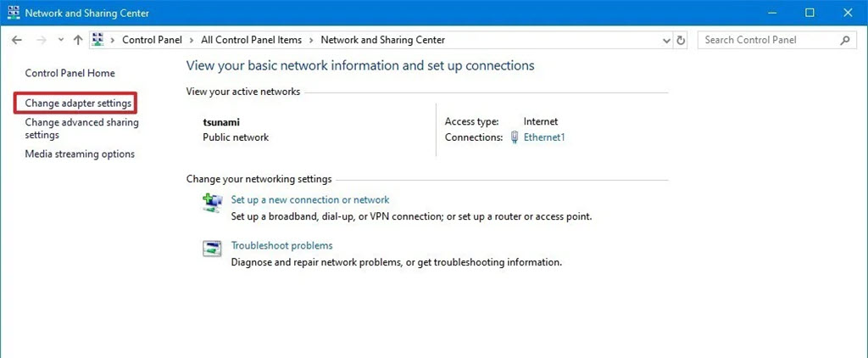This screenshot has width=868, height=358.
Task: Expand the chevron after All Control Panel Items
Action: 312,40
